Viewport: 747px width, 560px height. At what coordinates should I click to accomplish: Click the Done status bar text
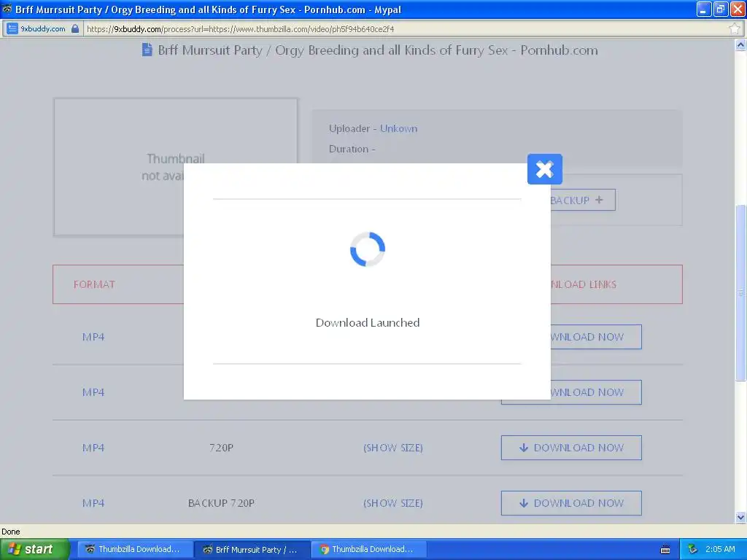click(x=10, y=532)
